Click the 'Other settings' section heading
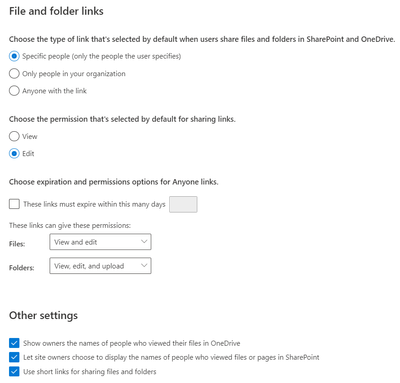Image resolution: width=400 pixels, height=383 pixels. pyautogui.click(x=43, y=315)
